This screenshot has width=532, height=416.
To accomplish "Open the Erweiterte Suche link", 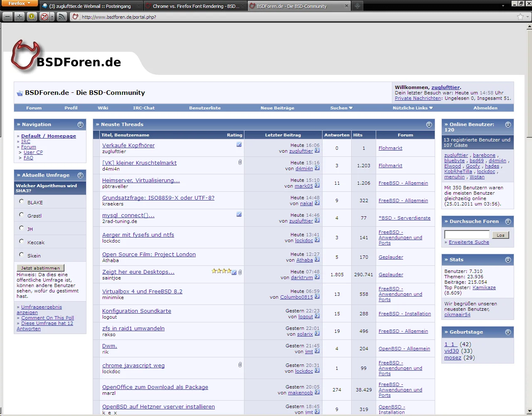I will [469, 242].
